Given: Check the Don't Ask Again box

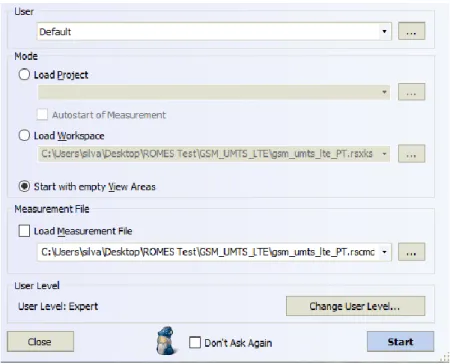Looking at the screenshot, I should click(x=195, y=342).
